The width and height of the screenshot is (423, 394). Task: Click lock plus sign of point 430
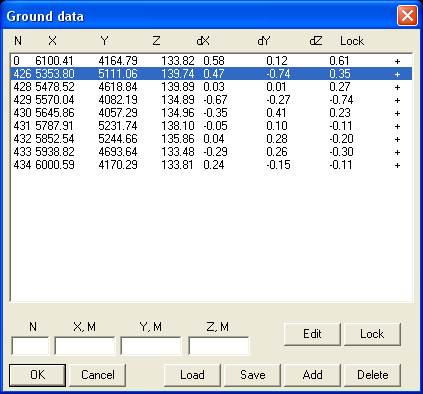pyautogui.click(x=397, y=113)
